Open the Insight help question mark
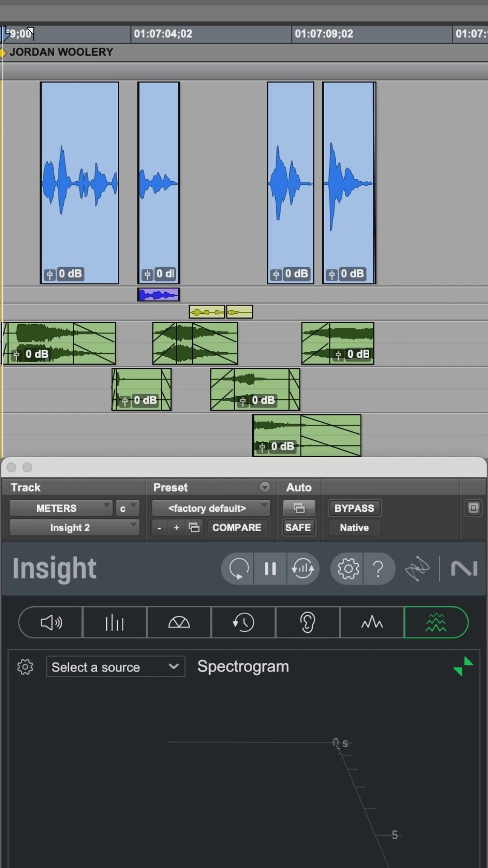Image resolution: width=488 pixels, height=868 pixels. pos(378,569)
